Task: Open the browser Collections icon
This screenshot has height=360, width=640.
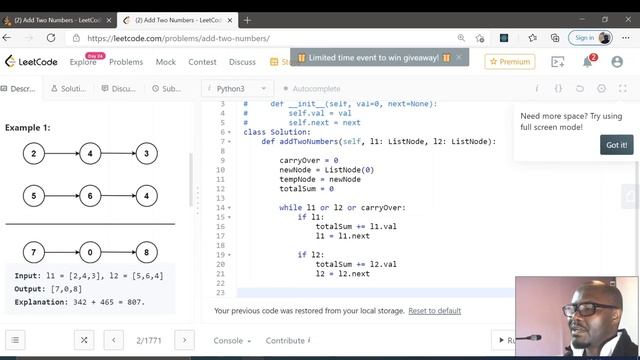Action: click(x=555, y=38)
